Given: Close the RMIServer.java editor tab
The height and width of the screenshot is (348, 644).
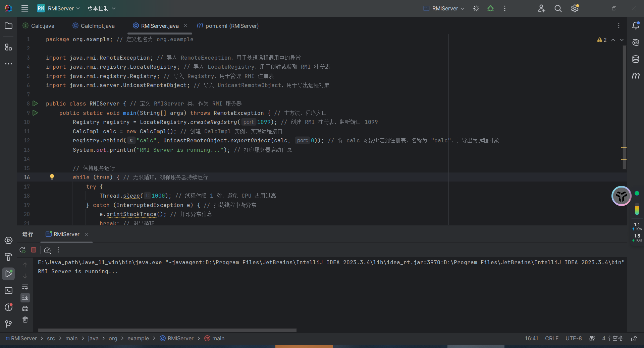Looking at the screenshot, I should coord(185,25).
